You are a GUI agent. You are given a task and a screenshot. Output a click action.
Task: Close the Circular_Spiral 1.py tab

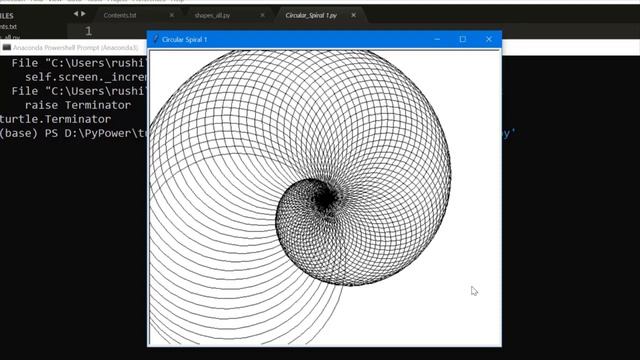353,15
